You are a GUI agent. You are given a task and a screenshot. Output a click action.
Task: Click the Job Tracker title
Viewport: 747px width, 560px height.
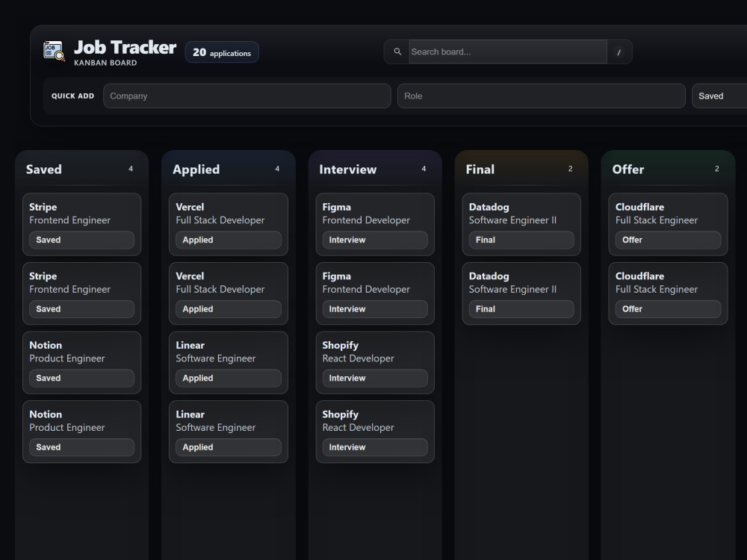(x=125, y=47)
